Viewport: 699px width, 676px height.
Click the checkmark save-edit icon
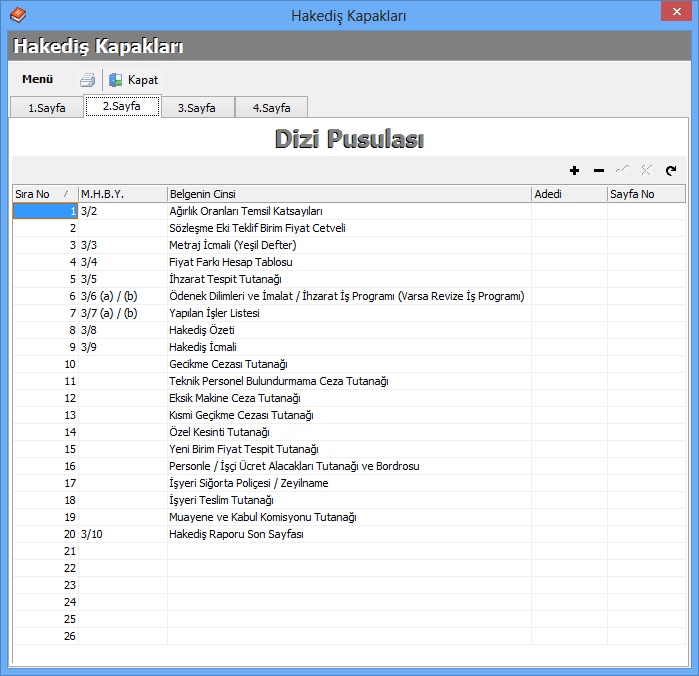pyautogui.click(x=622, y=171)
